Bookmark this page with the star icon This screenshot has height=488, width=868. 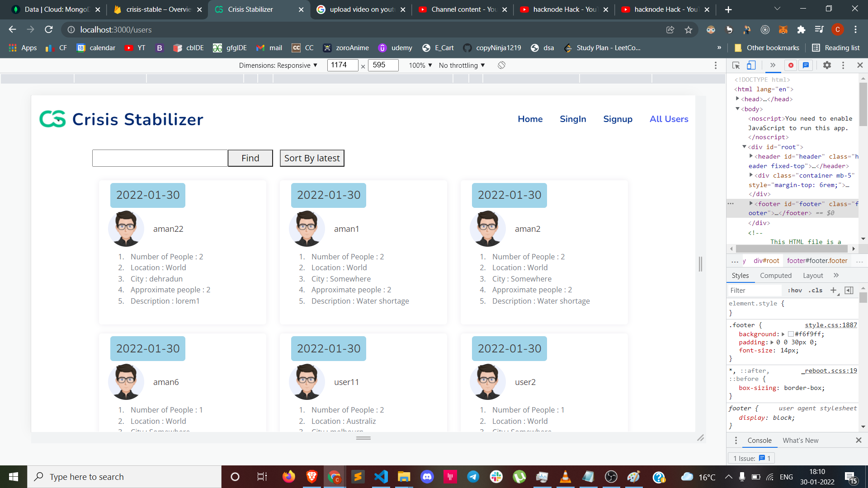[689, 30]
